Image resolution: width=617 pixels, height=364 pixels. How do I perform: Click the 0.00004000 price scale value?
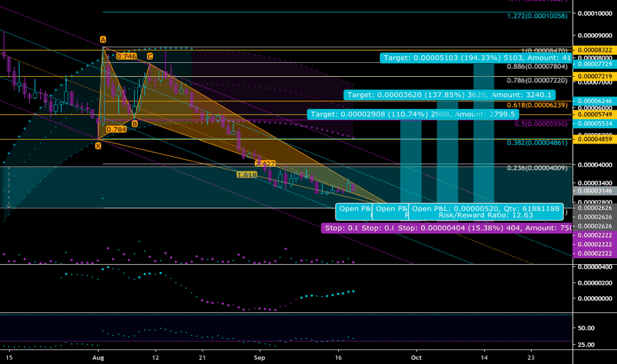[595, 165]
